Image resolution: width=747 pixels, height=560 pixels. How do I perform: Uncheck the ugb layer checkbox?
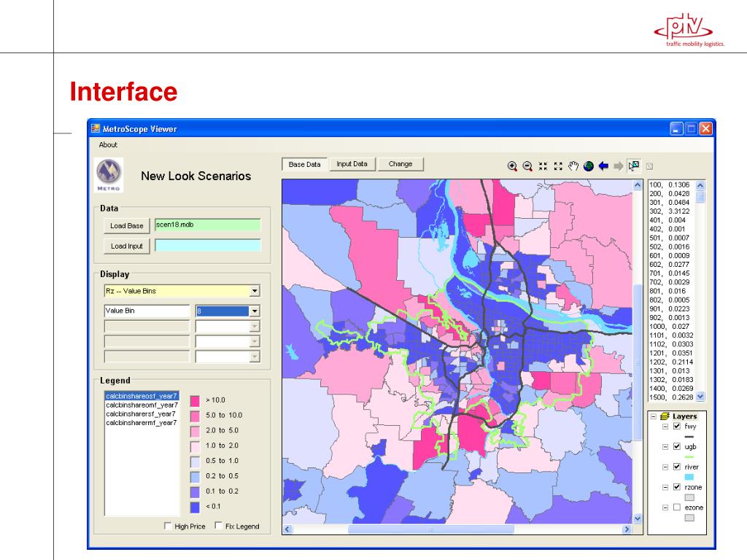[x=677, y=447]
